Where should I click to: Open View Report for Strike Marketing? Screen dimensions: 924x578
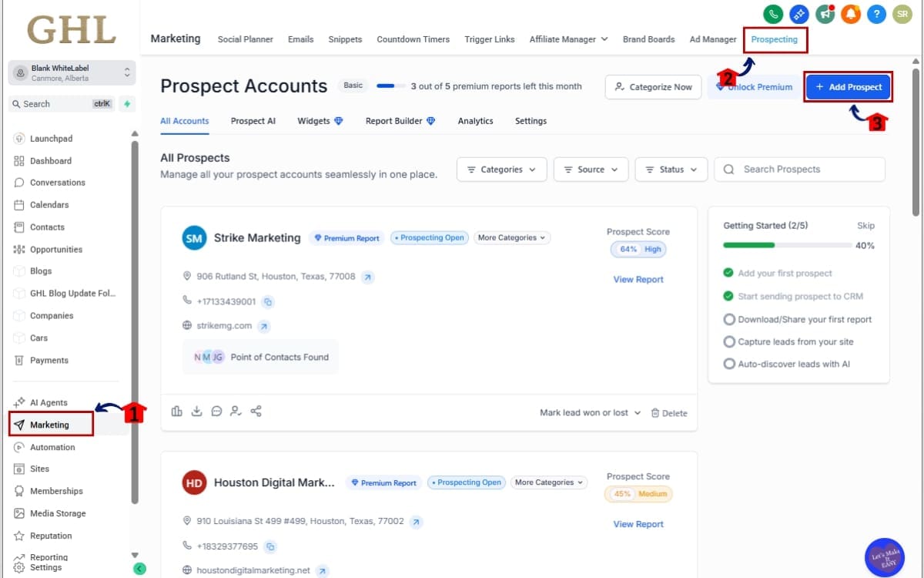coord(638,280)
